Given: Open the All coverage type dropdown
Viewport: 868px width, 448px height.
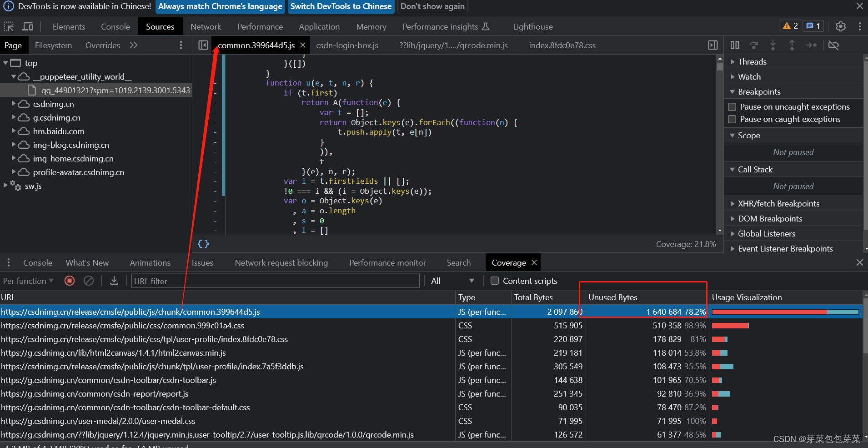Looking at the screenshot, I should point(452,281).
